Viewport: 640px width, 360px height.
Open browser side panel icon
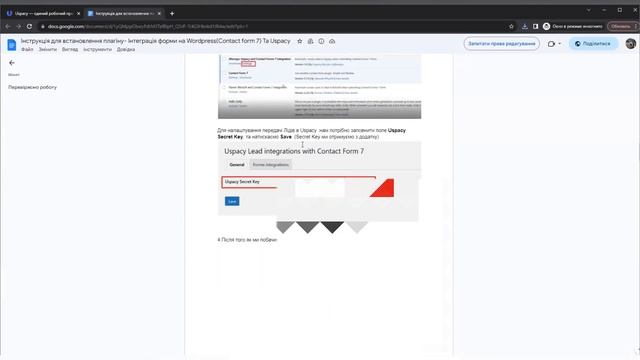click(535, 26)
